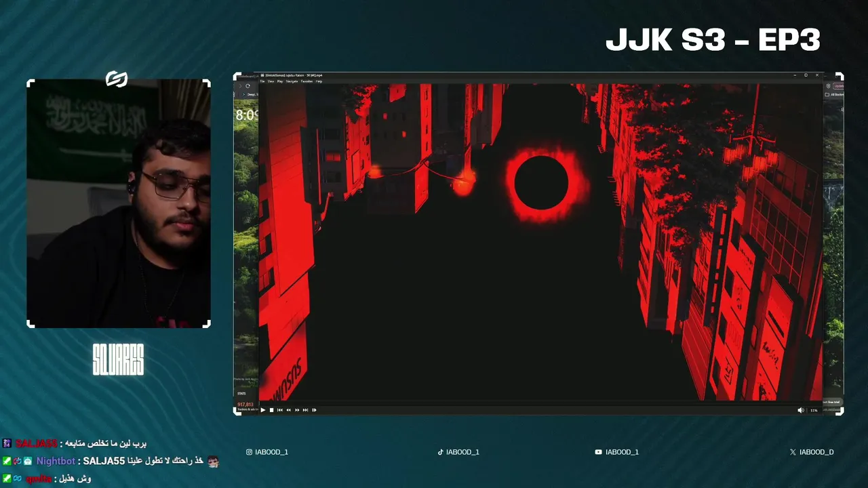The height and width of the screenshot is (488, 868).
Task: Click the X IABOOD_D handle
Action: [812, 452]
